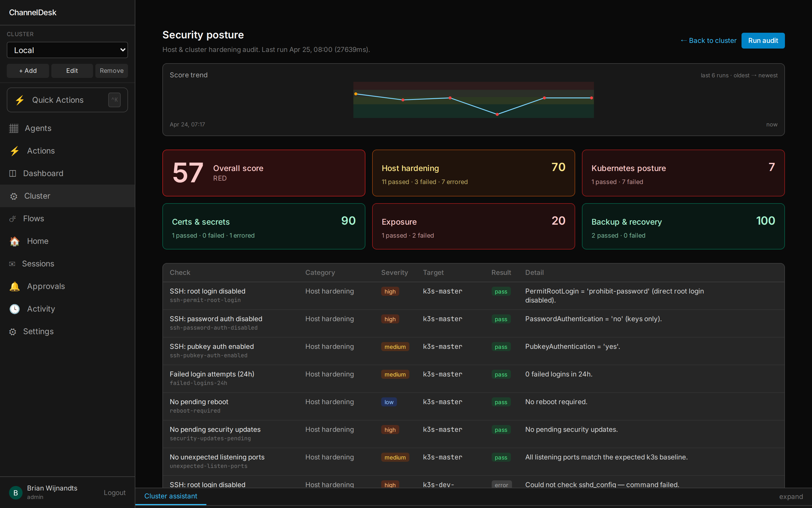Click the lowest point on score trend chart

(497, 114)
